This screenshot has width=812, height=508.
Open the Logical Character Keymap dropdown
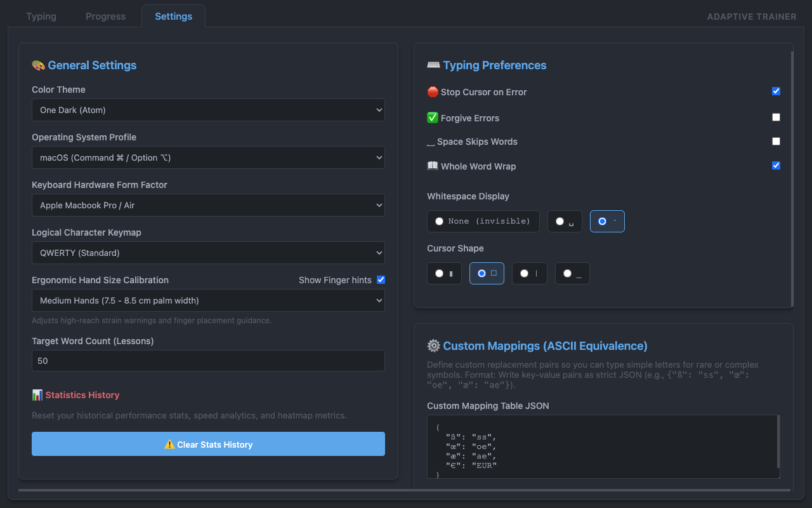[208, 253]
